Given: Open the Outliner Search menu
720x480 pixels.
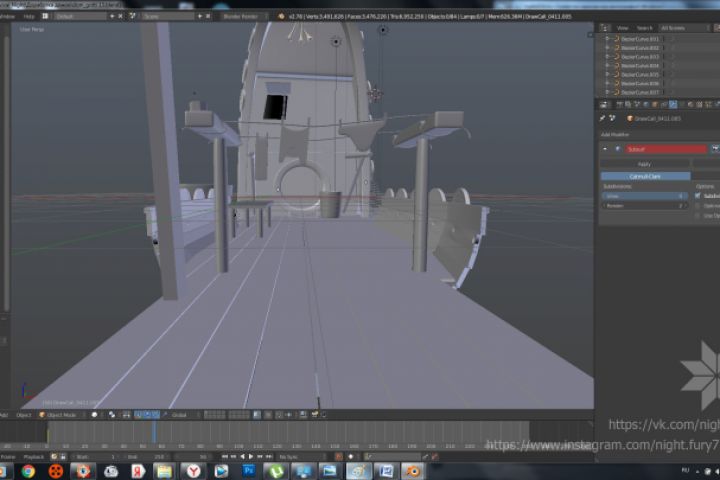Looking at the screenshot, I should pos(644,28).
